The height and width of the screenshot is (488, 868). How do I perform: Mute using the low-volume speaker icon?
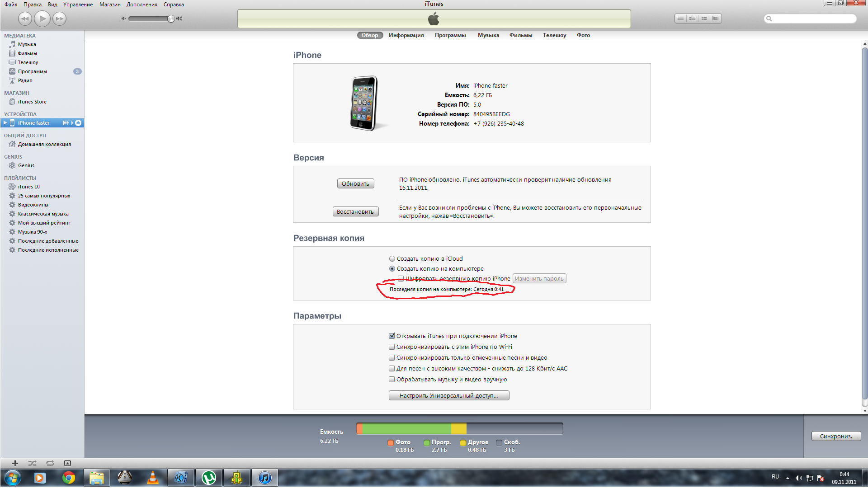[123, 19]
